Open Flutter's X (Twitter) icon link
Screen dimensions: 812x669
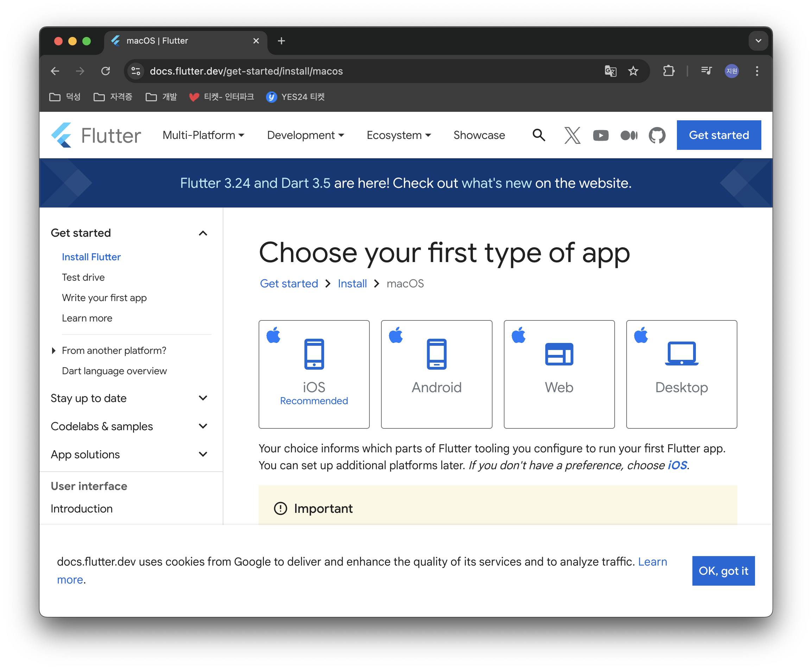(x=572, y=135)
